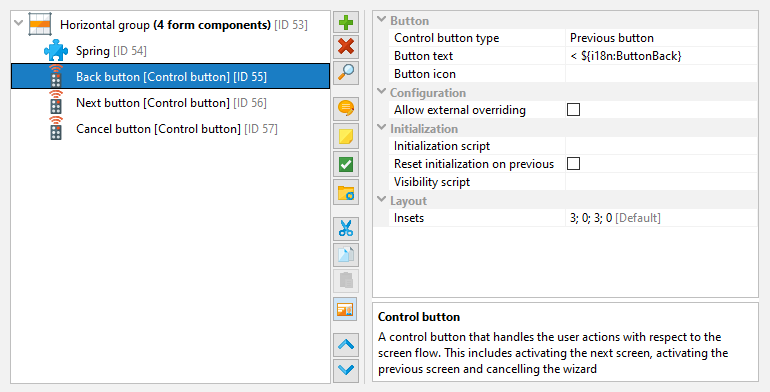Click the blue move down arrow
This screenshot has width=770, height=392.
[346, 370]
